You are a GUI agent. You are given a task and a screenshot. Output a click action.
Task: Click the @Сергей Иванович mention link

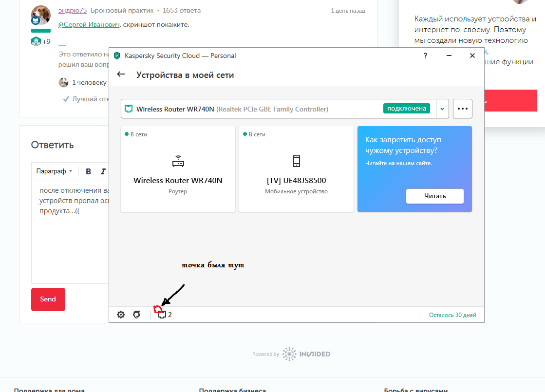tap(89, 25)
